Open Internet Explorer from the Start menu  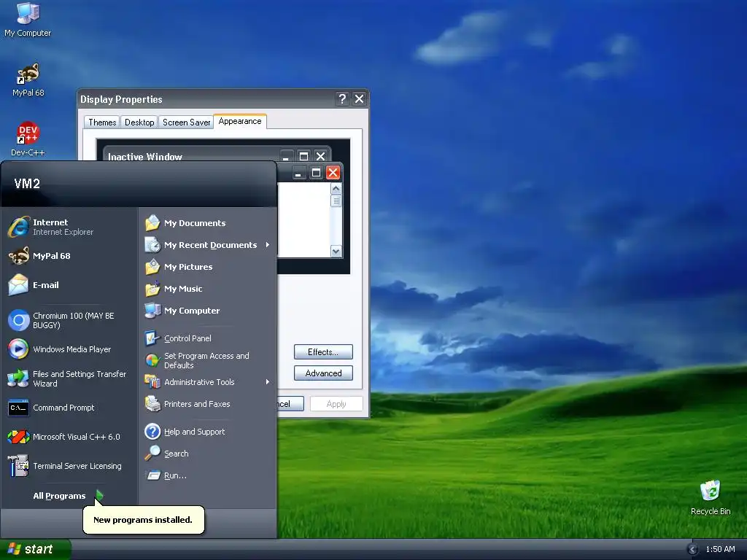click(69, 227)
